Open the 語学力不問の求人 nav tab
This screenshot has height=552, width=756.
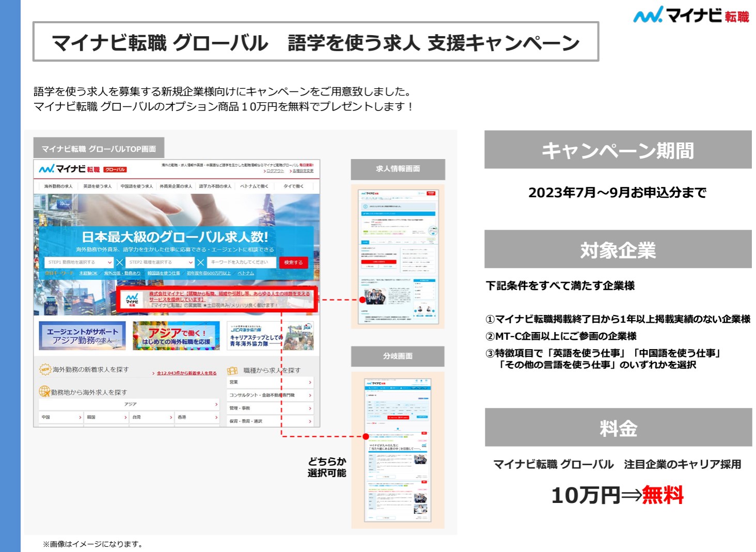pos(215,186)
